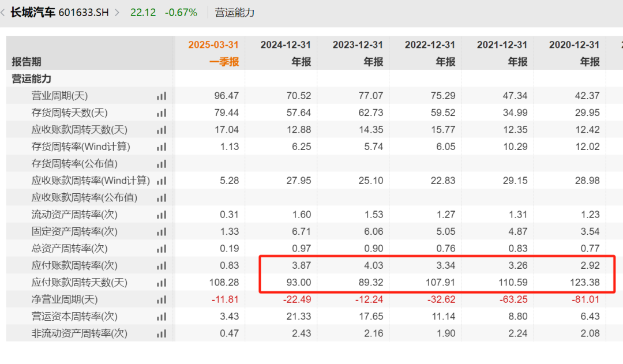
Task: Click cell value 2.92
Action: tap(591, 265)
